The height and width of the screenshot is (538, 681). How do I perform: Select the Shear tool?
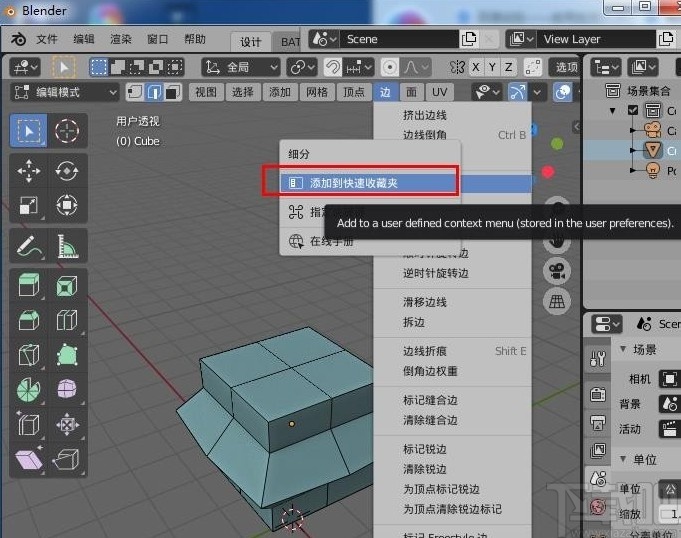[x=29, y=459]
